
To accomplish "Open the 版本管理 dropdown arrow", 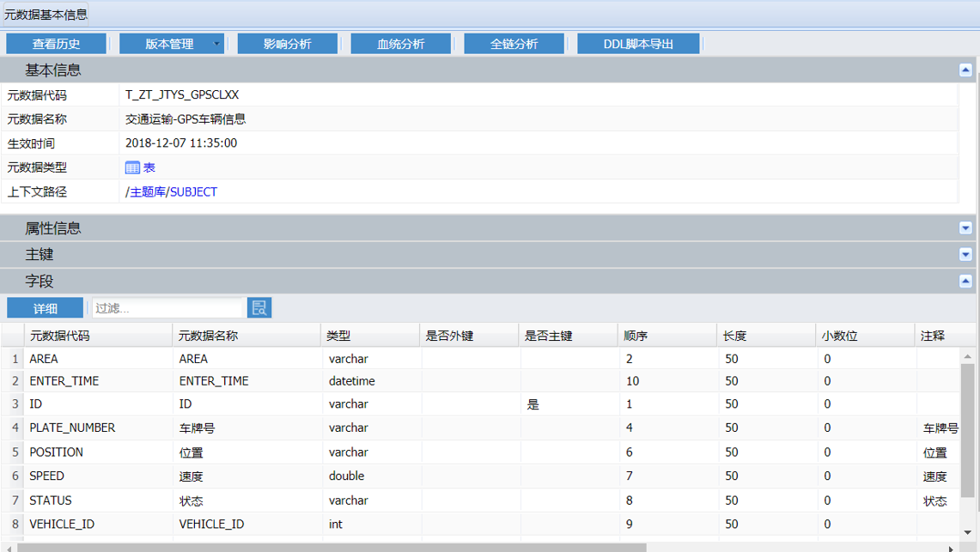I will click(216, 44).
